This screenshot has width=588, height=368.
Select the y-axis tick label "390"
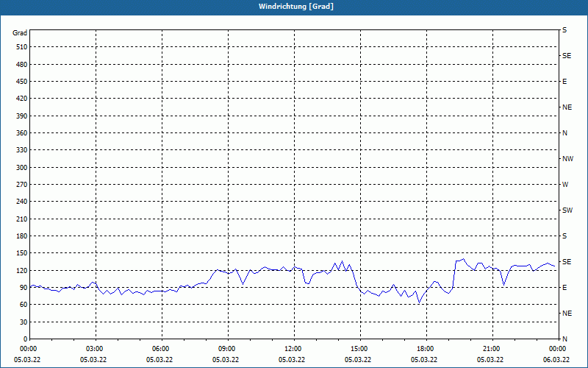coord(22,116)
